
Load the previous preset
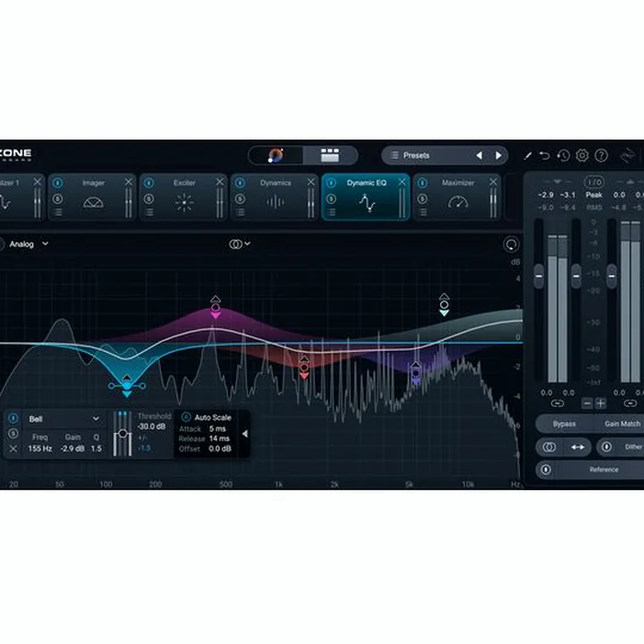tap(479, 156)
